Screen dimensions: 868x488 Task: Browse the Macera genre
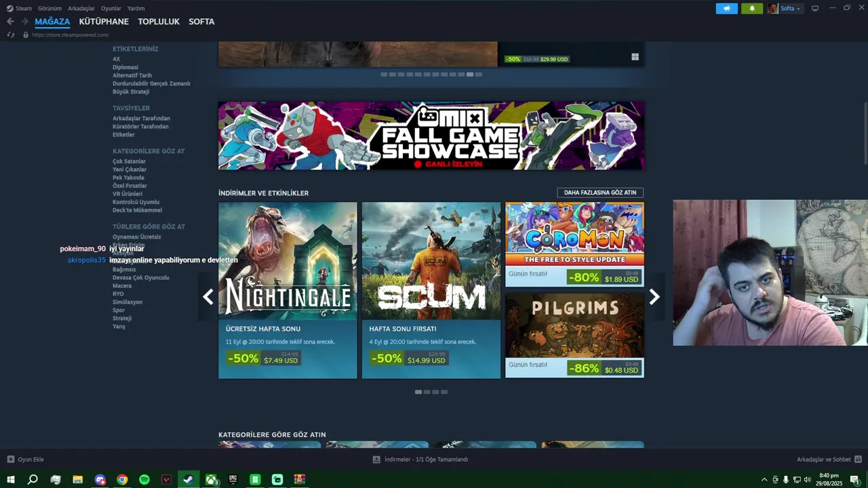(x=122, y=286)
